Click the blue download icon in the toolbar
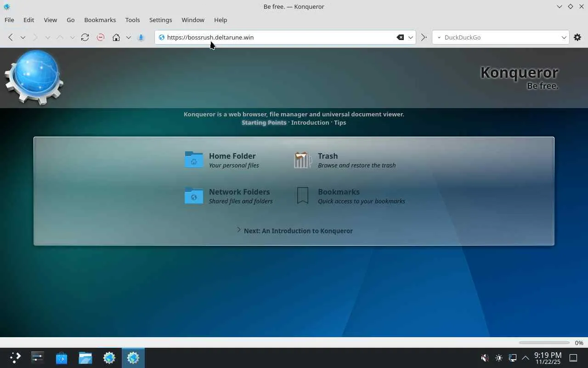The image size is (588, 368). [141, 37]
